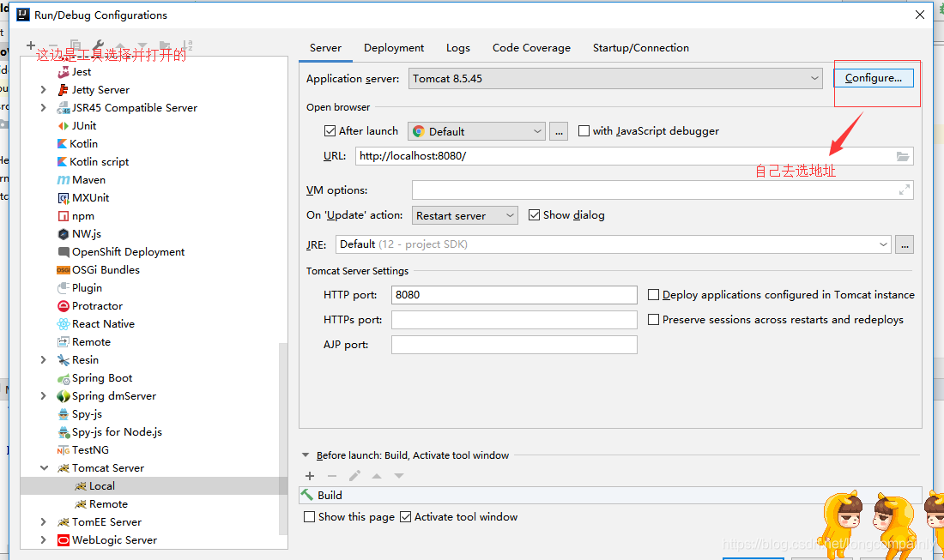Enable Preserve sessions across restarts and redeploys
The height and width of the screenshot is (560, 944).
point(653,319)
